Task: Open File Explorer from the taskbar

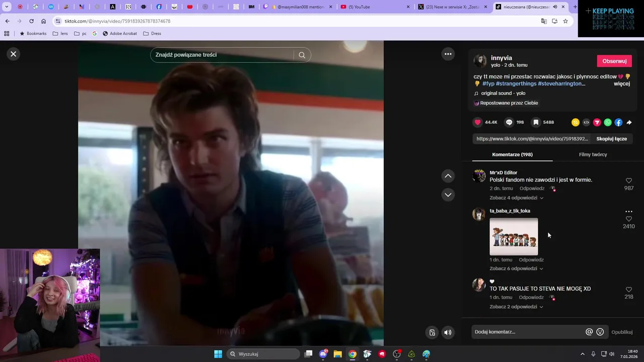Action: click(x=338, y=354)
